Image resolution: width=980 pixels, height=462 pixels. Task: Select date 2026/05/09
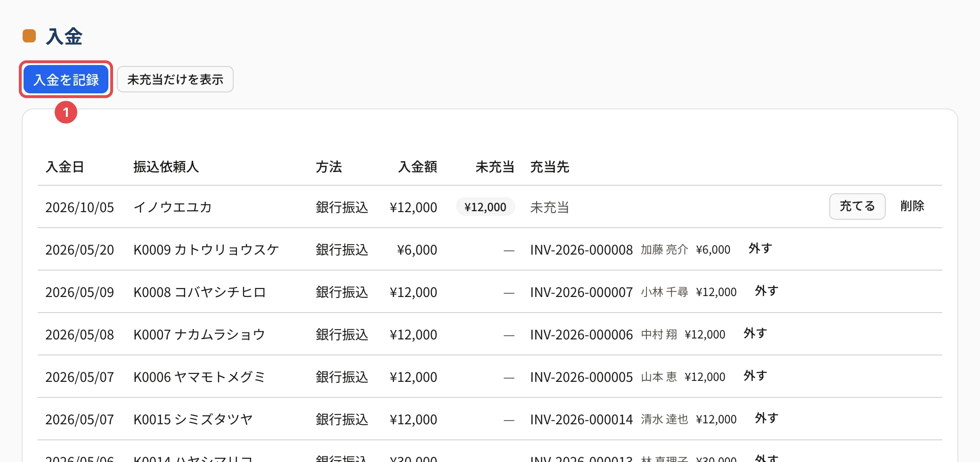pos(80,292)
